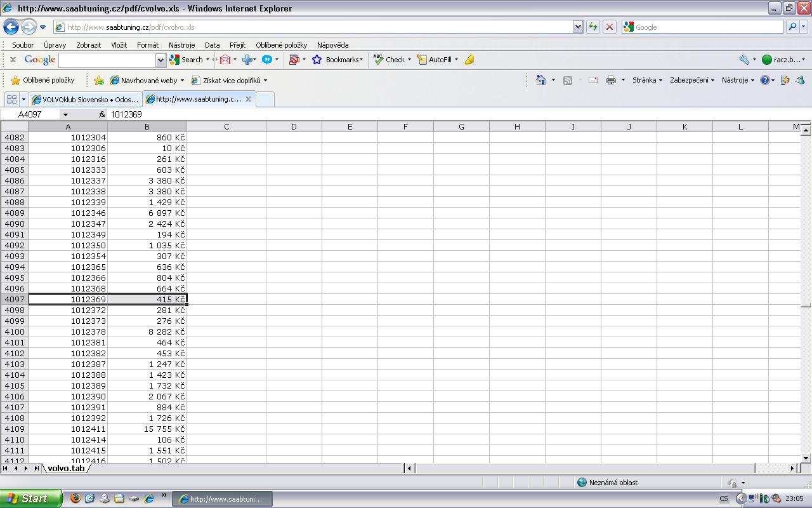Click the blue plus Share toolbar icon
812x508 pixels.
248,60
